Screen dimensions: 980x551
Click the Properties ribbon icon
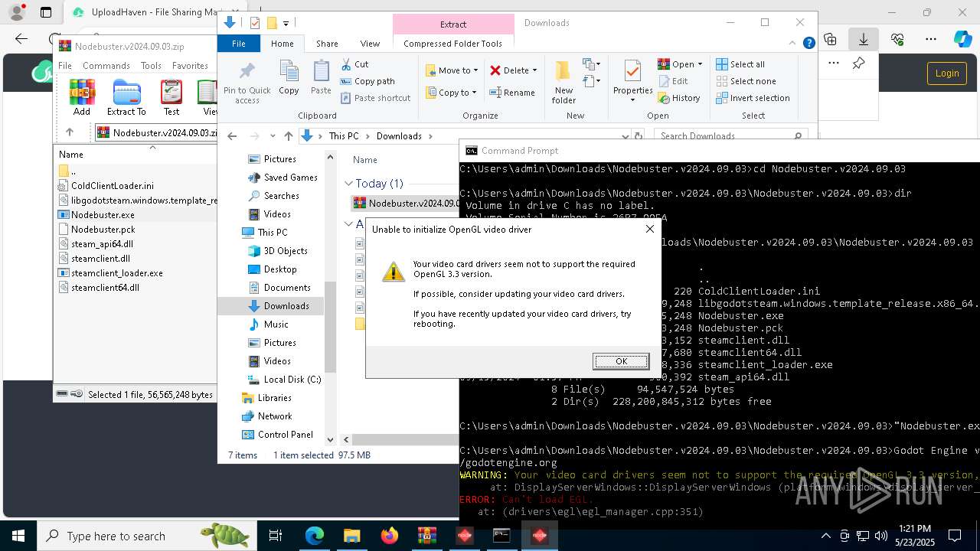(632, 83)
